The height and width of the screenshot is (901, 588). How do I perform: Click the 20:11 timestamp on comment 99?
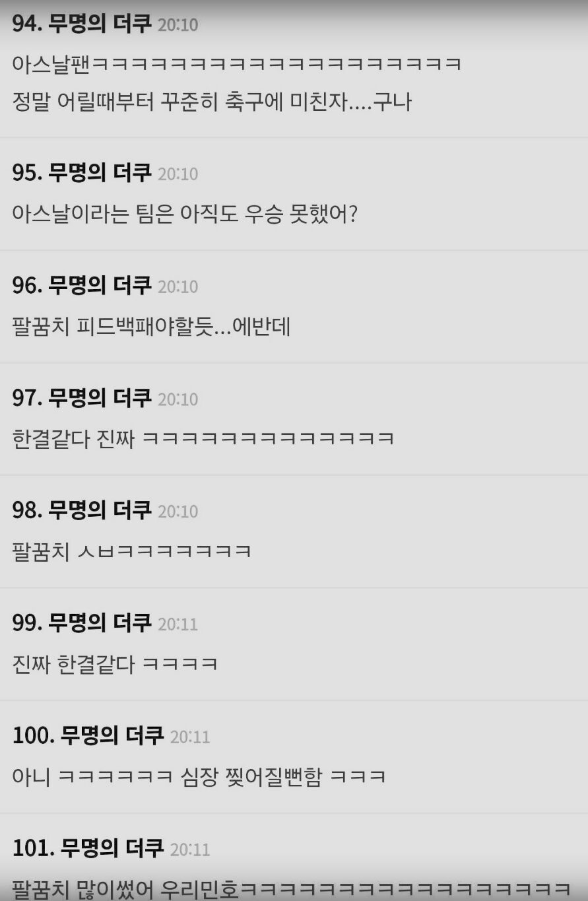[x=178, y=624]
